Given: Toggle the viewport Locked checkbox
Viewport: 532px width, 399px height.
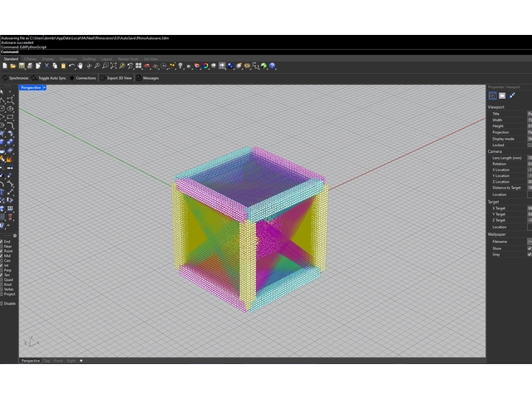Looking at the screenshot, I should click(x=530, y=145).
